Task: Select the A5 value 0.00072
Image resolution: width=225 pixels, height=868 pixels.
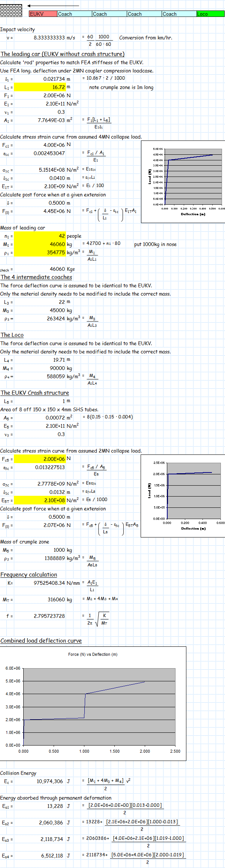Action: [x=55, y=418]
